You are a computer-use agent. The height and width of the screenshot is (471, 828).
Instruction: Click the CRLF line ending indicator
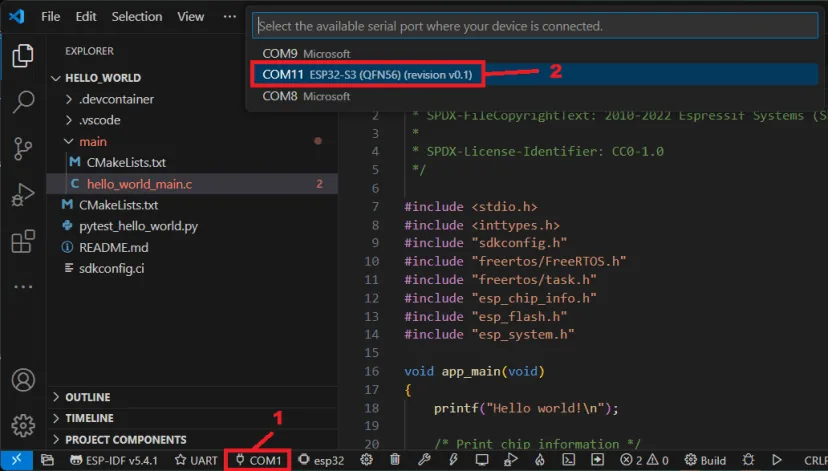tap(815, 460)
